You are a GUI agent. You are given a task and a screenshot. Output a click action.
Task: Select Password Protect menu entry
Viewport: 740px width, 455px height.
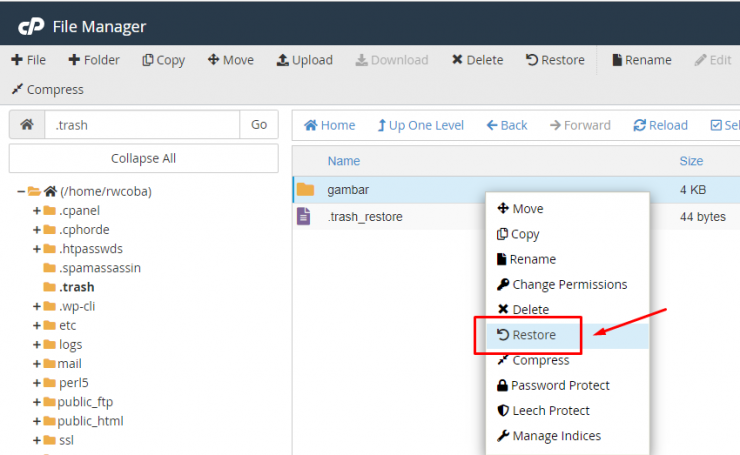[560, 386]
